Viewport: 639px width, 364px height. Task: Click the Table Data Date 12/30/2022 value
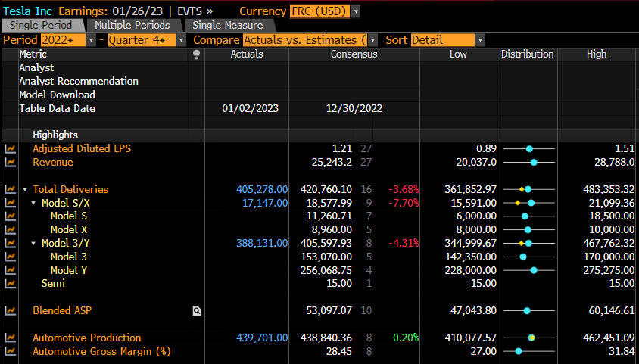pos(354,108)
